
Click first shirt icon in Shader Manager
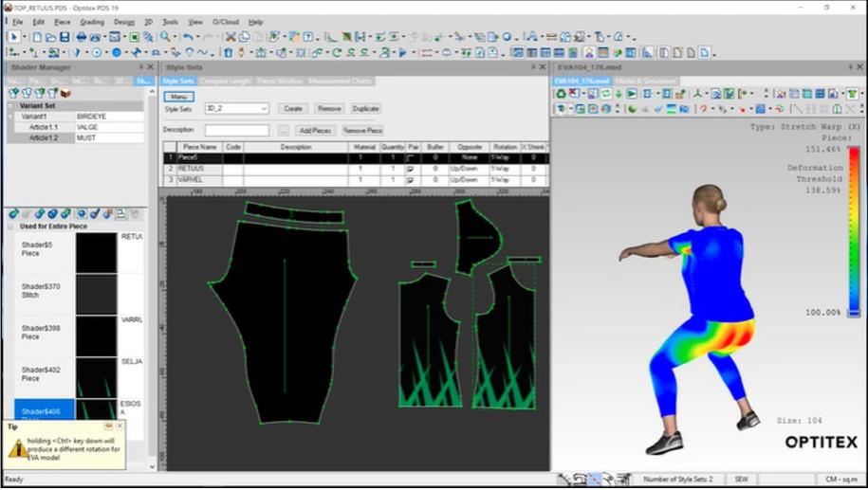[14, 93]
